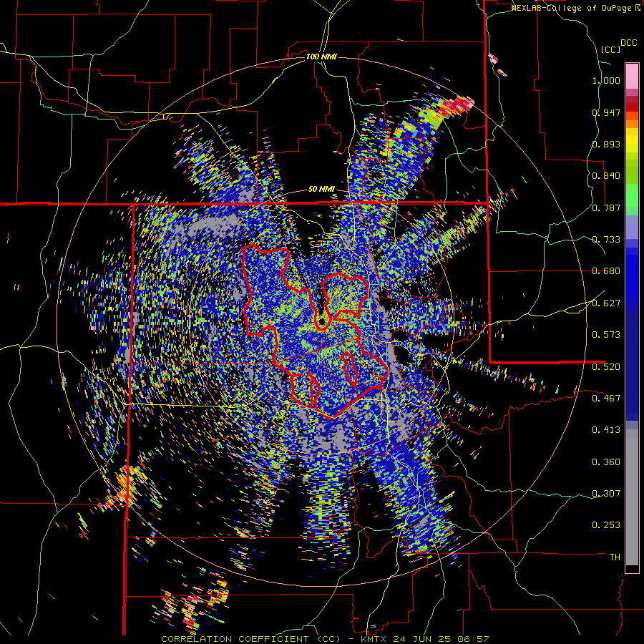Click the KMTX station identifier in caption
Viewport: 644px width, 644px height.
374,639
